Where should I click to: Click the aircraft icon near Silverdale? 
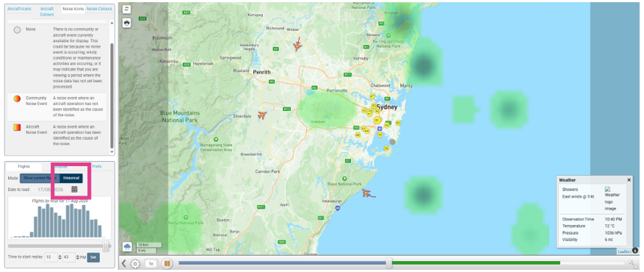point(262,115)
